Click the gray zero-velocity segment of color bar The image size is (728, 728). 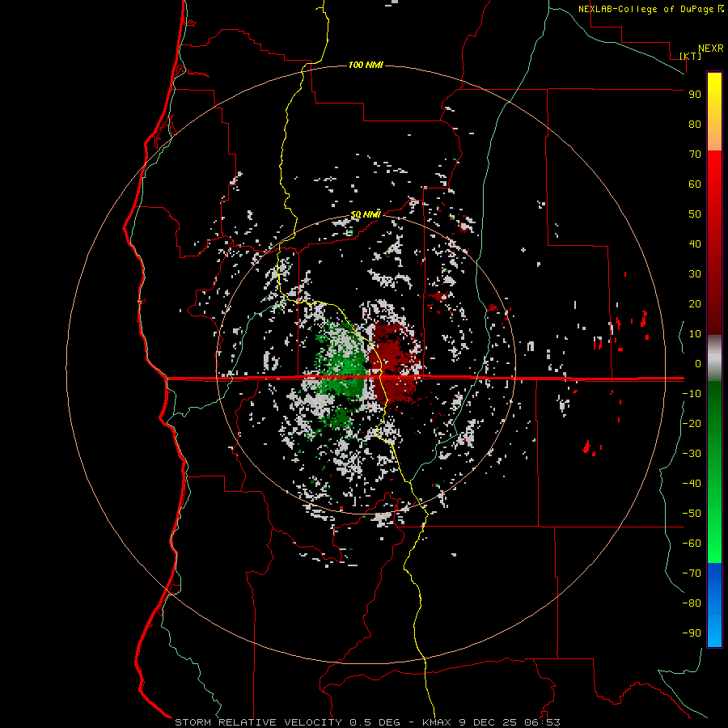click(x=714, y=358)
